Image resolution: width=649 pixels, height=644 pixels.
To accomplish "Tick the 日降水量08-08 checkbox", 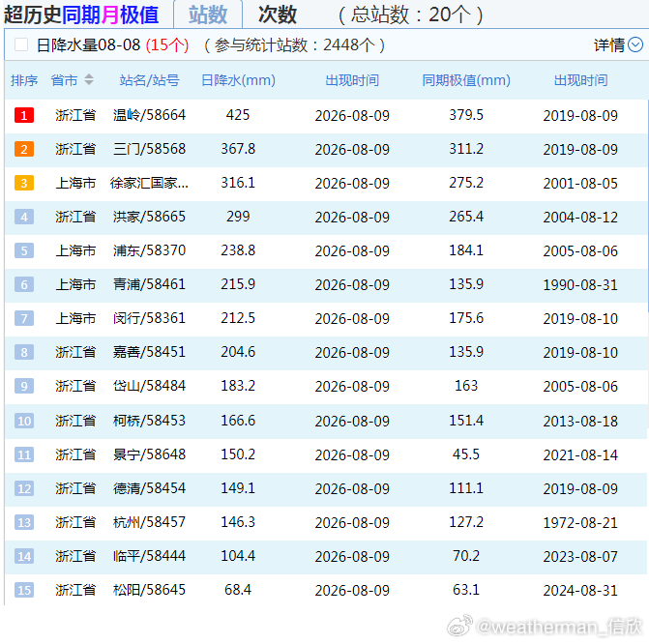I will coord(21,44).
